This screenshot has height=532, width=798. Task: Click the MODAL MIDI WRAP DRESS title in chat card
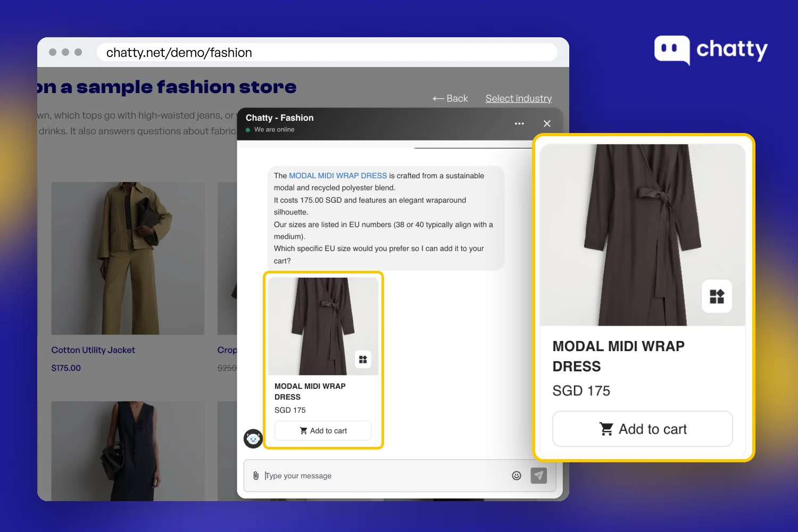[x=310, y=392]
